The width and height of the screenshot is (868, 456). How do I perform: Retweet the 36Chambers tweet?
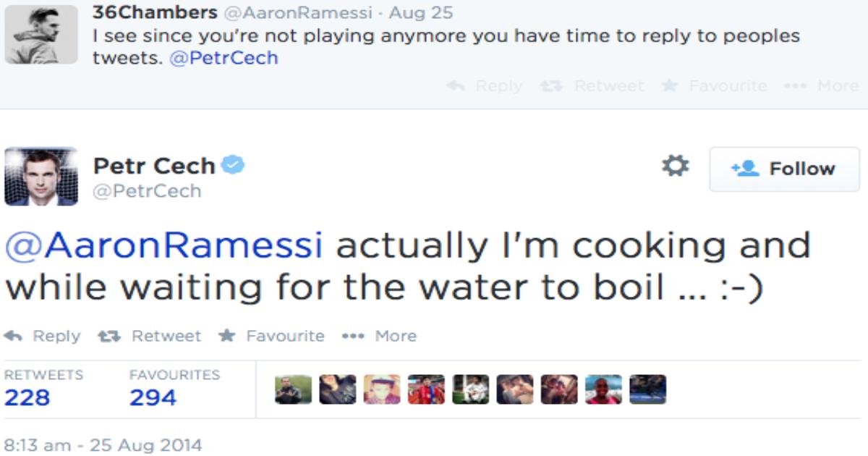[x=592, y=86]
